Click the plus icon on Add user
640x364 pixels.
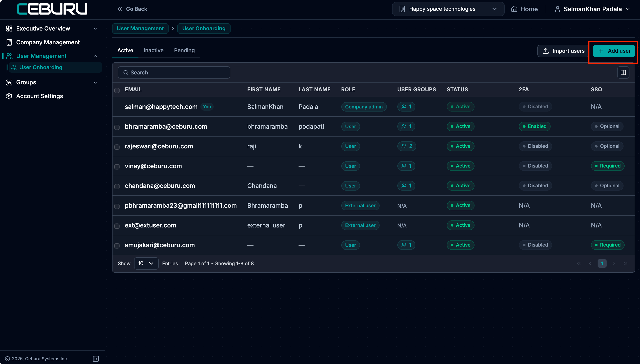601,51
